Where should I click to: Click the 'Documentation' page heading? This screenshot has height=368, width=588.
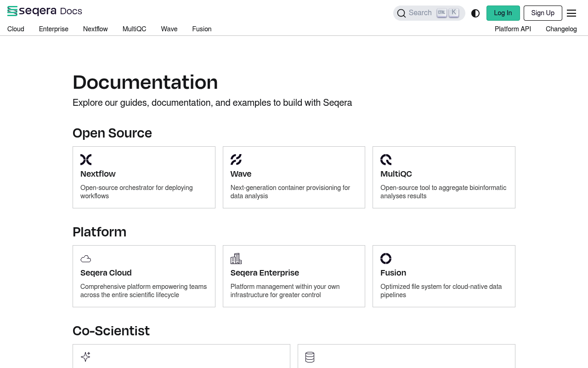(x=145, y=82)
